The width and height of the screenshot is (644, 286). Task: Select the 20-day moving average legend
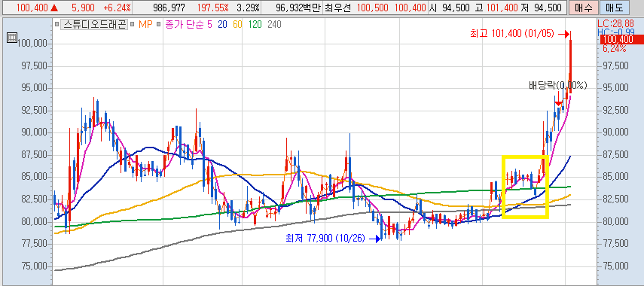pyautogui.click(x=223, y=25)
